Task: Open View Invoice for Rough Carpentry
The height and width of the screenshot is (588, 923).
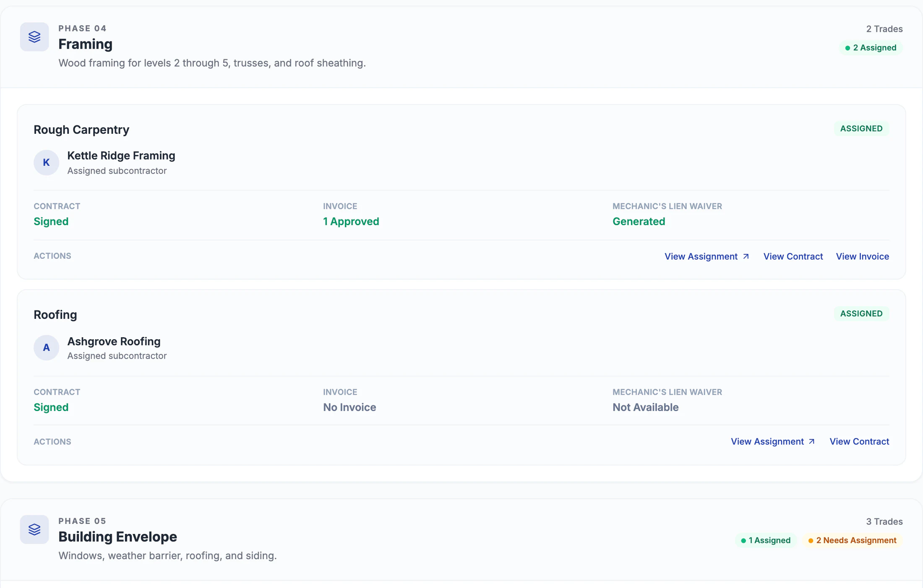Action: pos(862,256)
